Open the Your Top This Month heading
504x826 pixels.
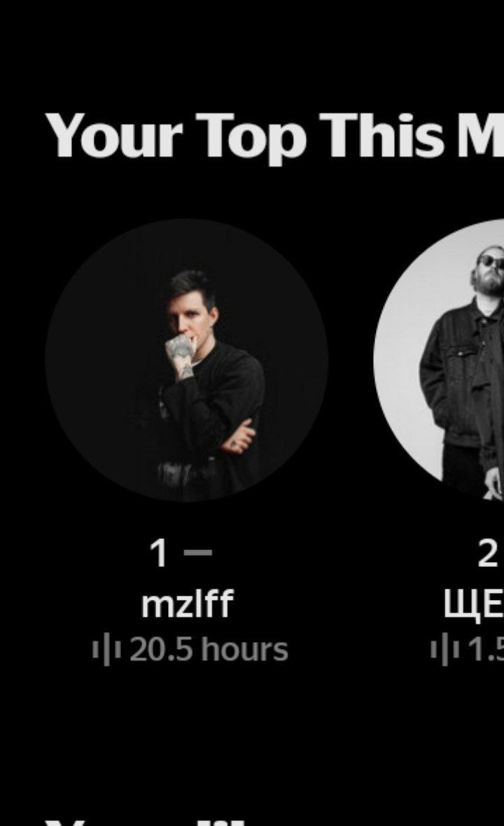(x=274, y=135)
